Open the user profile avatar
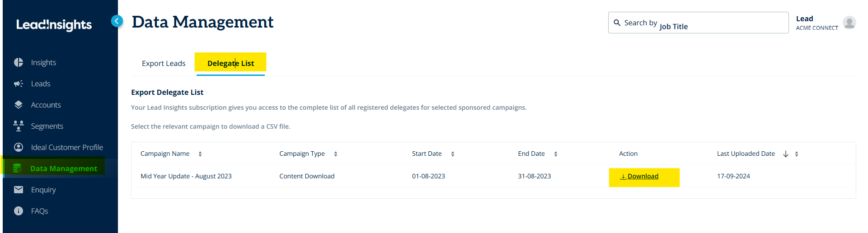Screen dimensions: 868x233 click(x=849, y=23)
